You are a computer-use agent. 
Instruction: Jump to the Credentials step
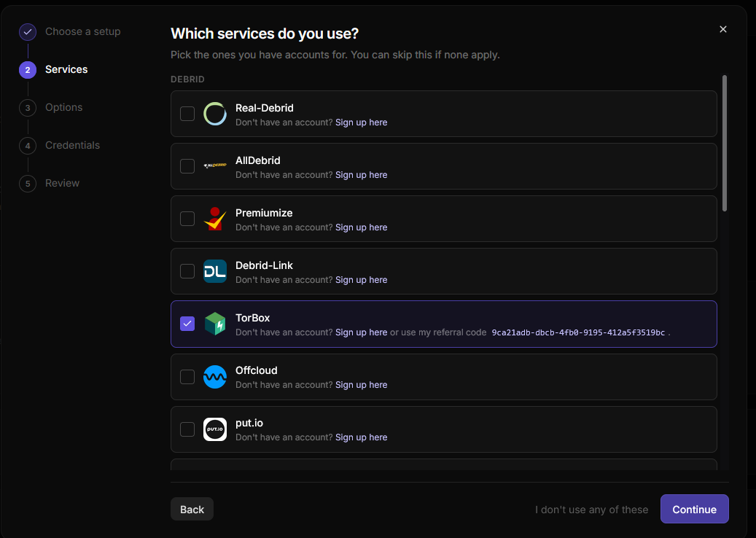(x=72, y=145)
